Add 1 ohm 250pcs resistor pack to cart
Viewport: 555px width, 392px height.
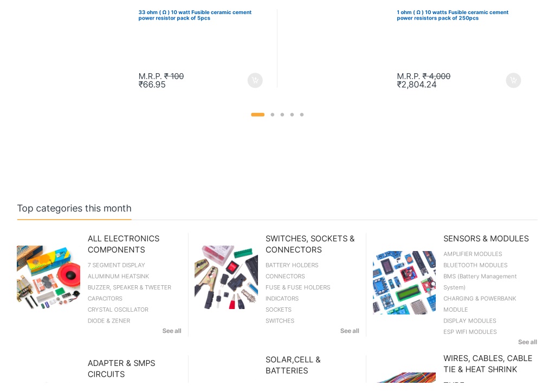coord(513,80)
